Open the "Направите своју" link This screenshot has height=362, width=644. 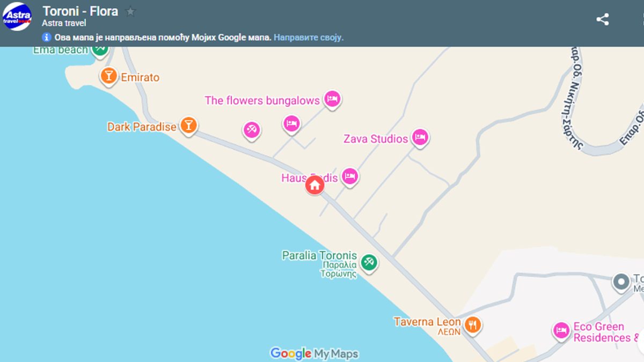(309, 38)
